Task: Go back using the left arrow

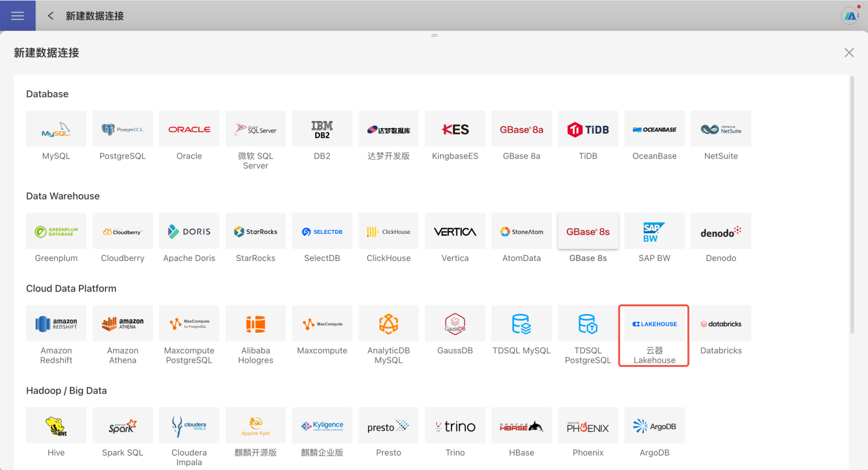Action: point(51,16)
